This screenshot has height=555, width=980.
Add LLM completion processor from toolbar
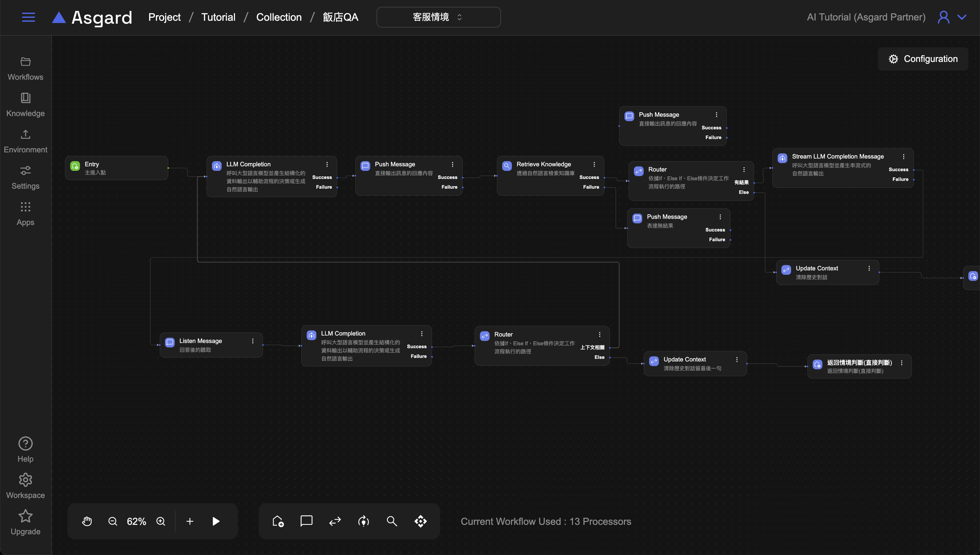(364, 521)
